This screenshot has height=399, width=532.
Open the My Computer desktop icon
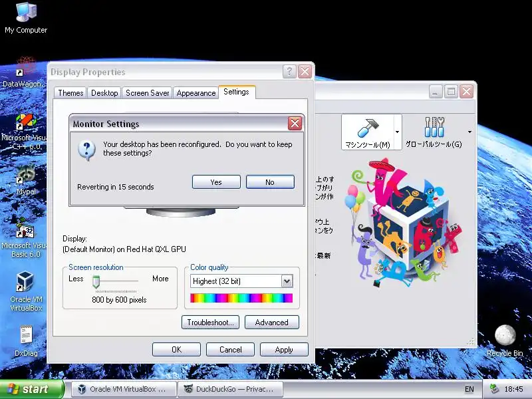point(26,18)
